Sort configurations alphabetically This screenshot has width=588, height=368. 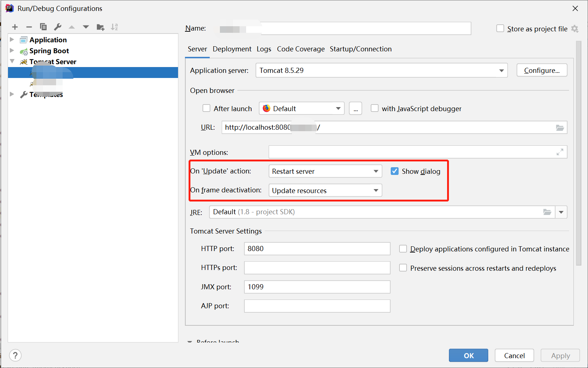[114, 27]
